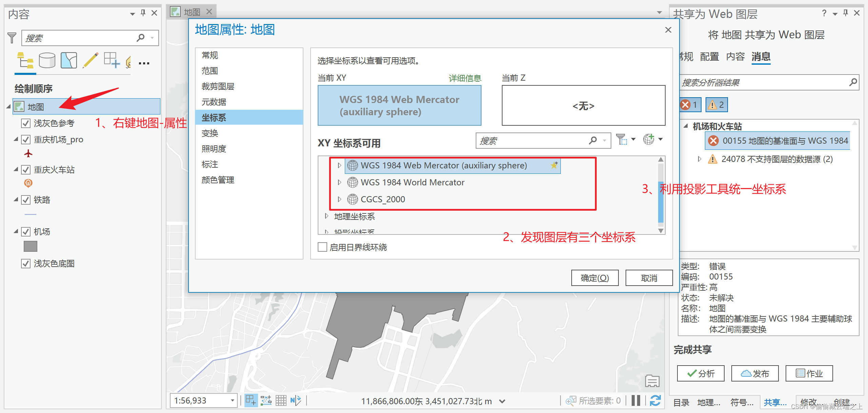Screen dimensions: 868x413
Task: Select List By Drawing Order icon
Action: click(x=25, y=61)
